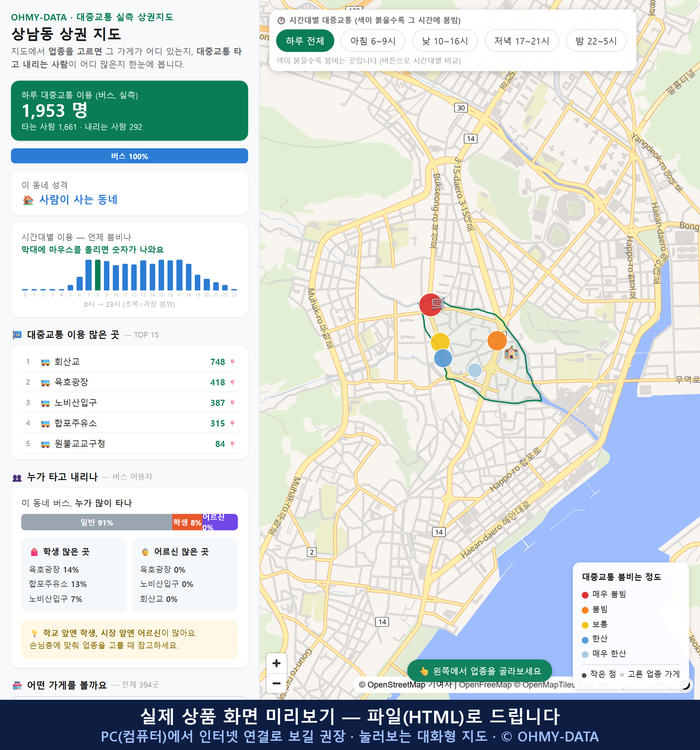Click the clock icon in time filter panel

click(281, 21)
